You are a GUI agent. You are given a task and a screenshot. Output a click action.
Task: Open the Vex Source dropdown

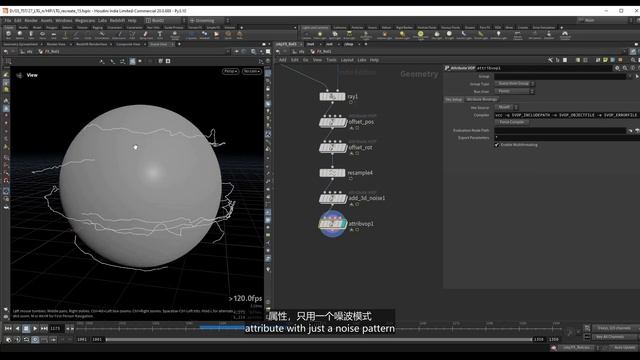click(506, 107)
